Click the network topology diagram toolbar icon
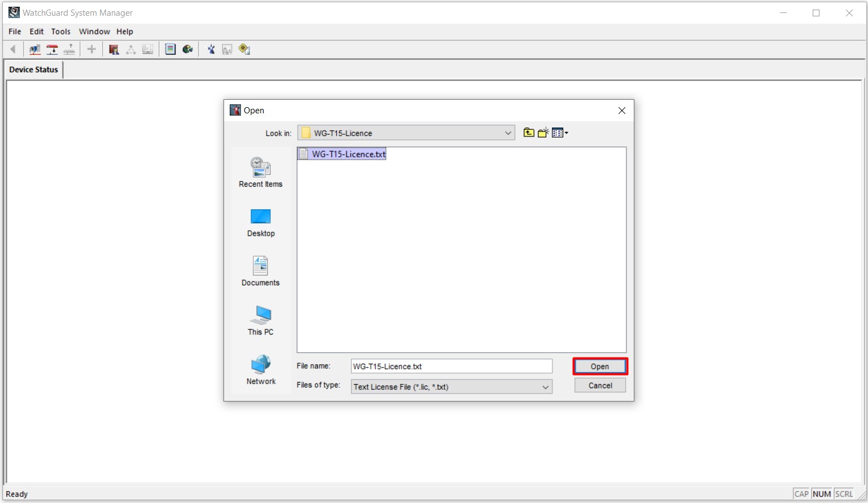Image resolution: width=868 pixels, height=503 pixels. [131, 49]
